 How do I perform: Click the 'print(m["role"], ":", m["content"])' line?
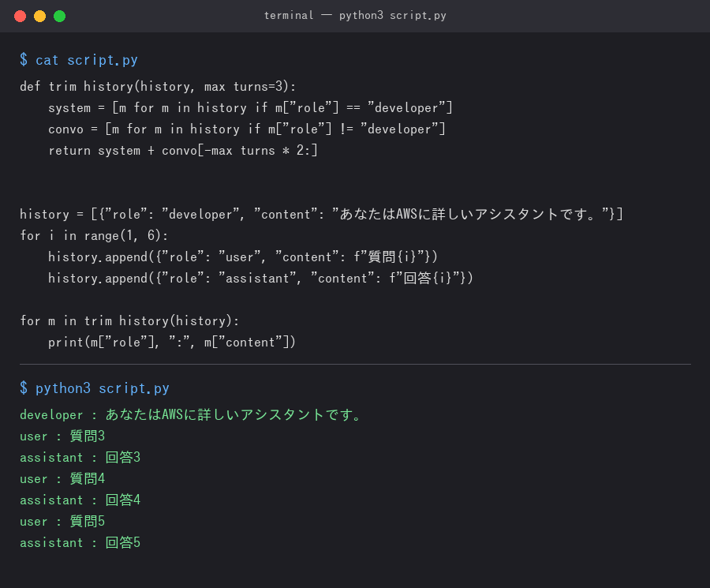point(172,342)
